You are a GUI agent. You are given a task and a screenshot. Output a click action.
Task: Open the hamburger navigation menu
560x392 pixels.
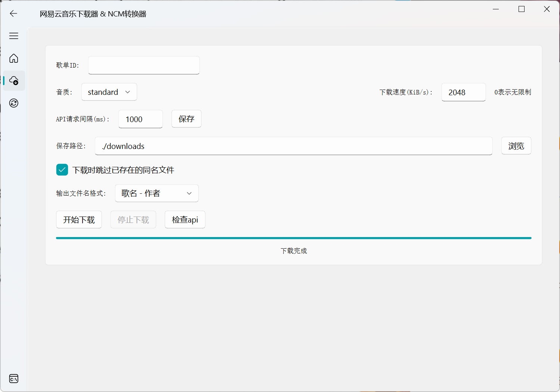[x=13, y=36]
